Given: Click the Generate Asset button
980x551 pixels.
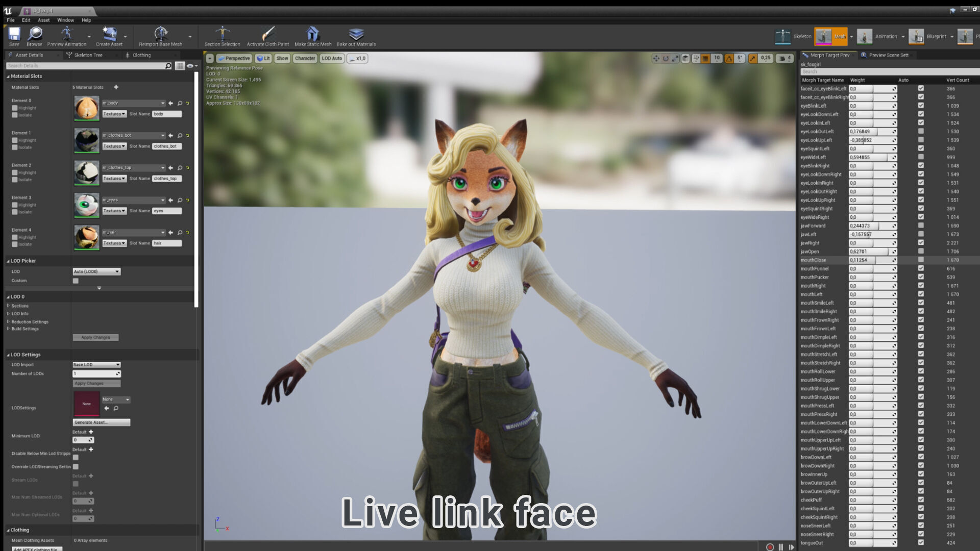Looking at the screenshot, I should point(101,422).
